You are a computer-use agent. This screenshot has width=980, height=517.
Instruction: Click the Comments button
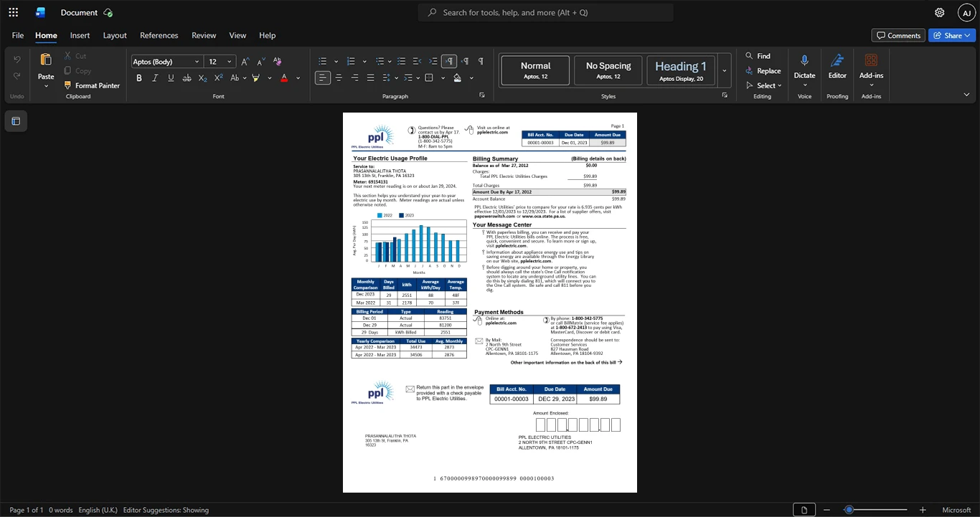tap(898, 35)
